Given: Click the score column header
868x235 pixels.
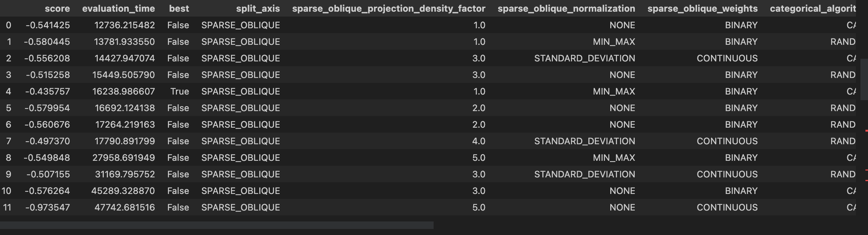Looking at the screenshot, I should tap(57, 9).
